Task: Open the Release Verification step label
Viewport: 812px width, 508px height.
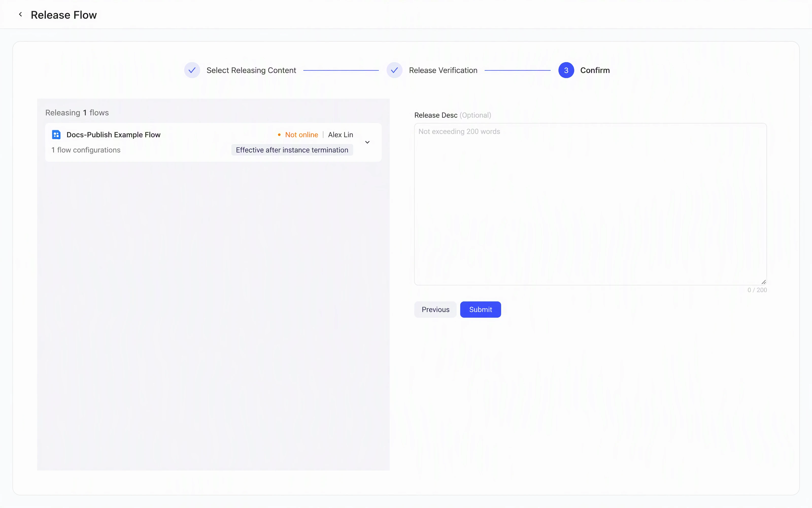Action: [443, 70]
